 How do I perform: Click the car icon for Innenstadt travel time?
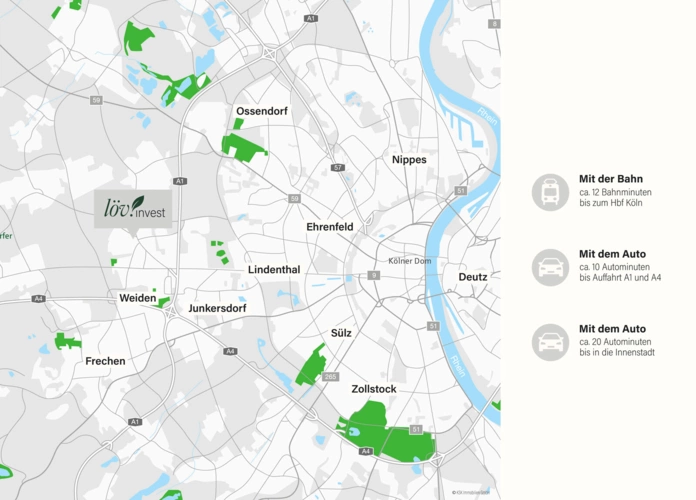[x=550, y=342]
